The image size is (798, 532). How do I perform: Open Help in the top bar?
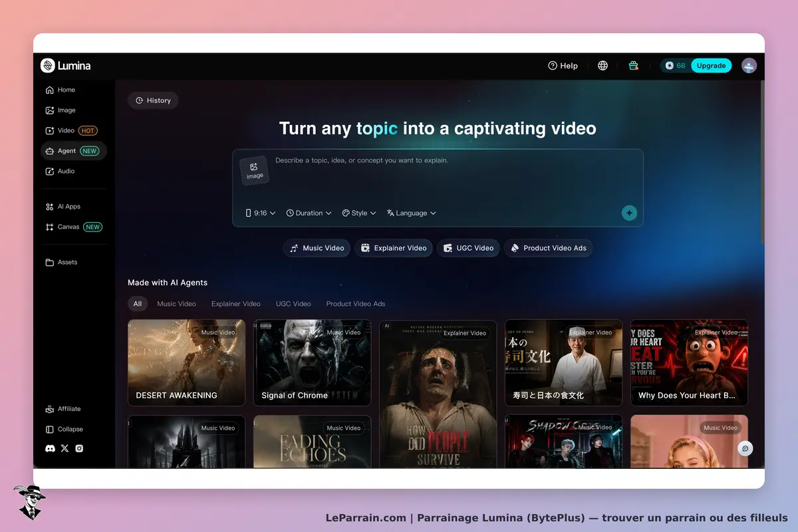(x=563, y=66)
